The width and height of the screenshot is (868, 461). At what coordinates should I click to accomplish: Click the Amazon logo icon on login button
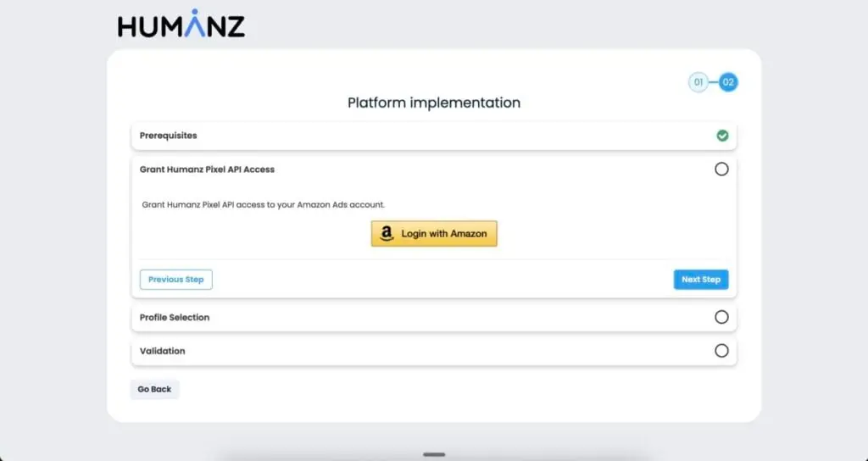387,234
